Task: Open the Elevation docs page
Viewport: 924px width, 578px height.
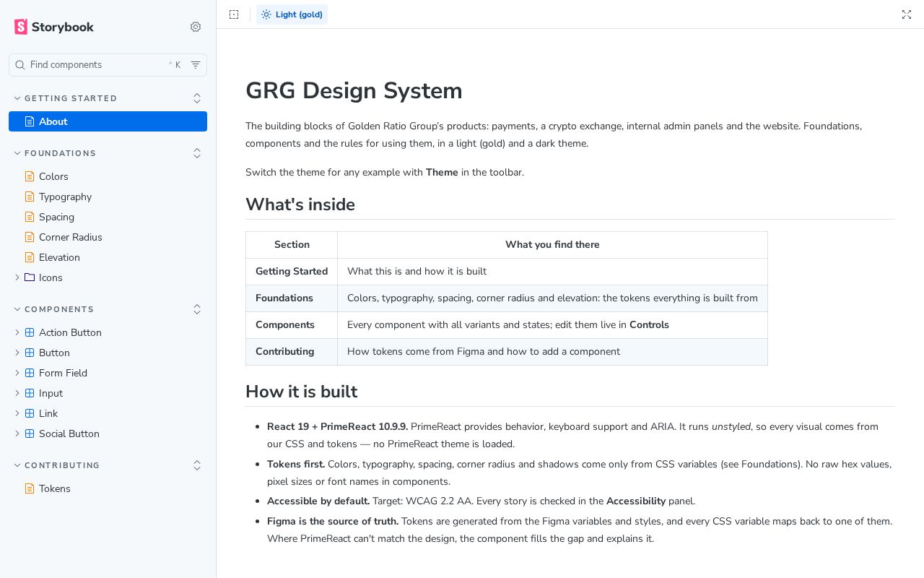Action: click(x=108, y=257)
